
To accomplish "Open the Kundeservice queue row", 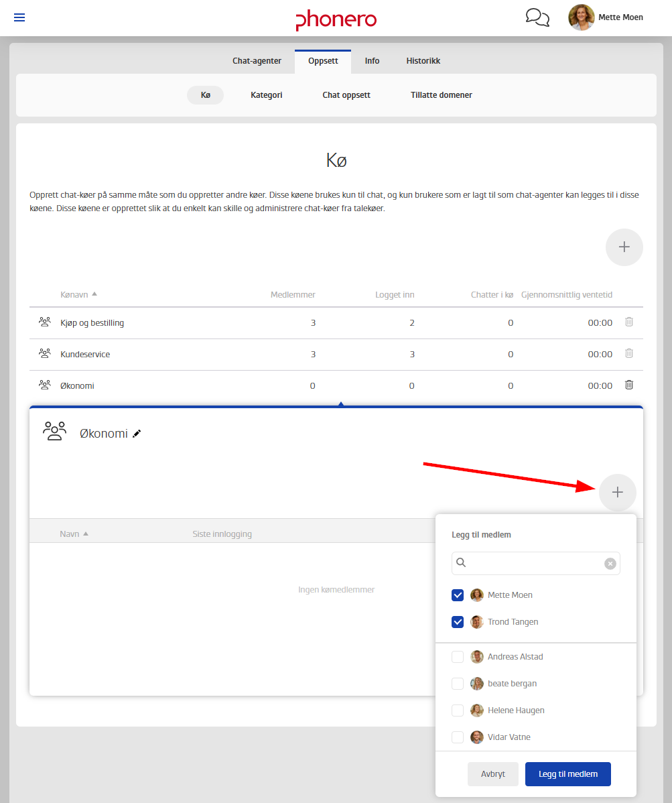I will click(x=336, y=355).
